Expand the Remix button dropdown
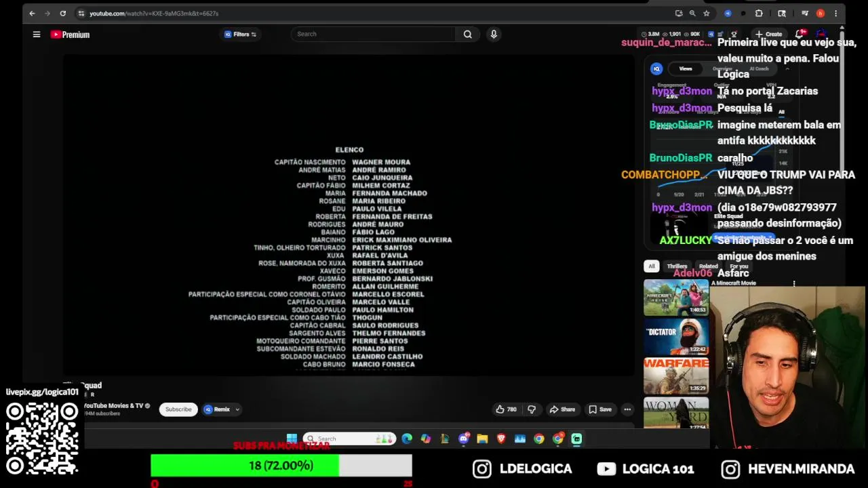The width and height of the screenshot is (868, 488). (237, 409)
